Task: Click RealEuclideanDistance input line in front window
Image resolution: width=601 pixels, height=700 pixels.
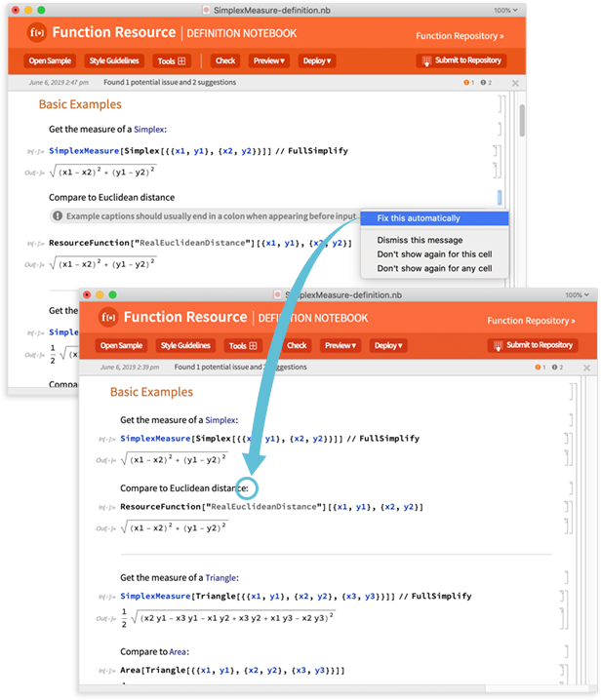Action: point(271,507)
